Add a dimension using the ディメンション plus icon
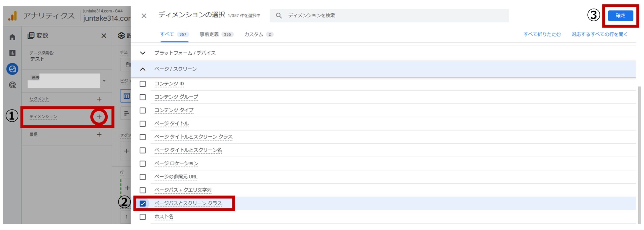644x230 pixels. click(99, 117)
